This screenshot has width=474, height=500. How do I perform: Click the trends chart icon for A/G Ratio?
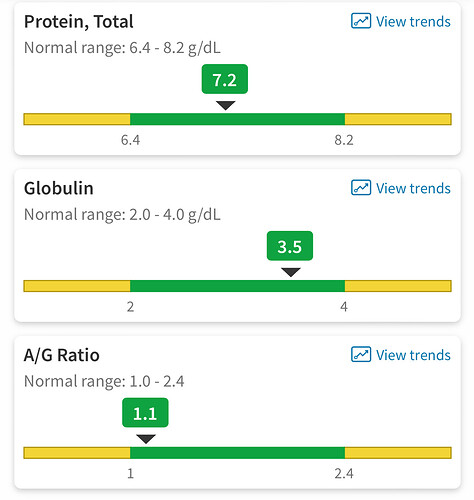click(361, 354)
